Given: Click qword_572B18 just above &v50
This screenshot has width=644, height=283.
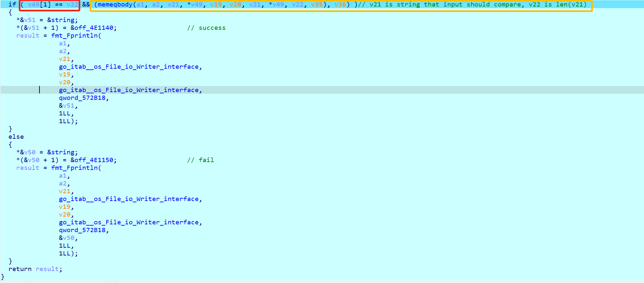Looking at the screenshot, I should [x=82, y=230].
